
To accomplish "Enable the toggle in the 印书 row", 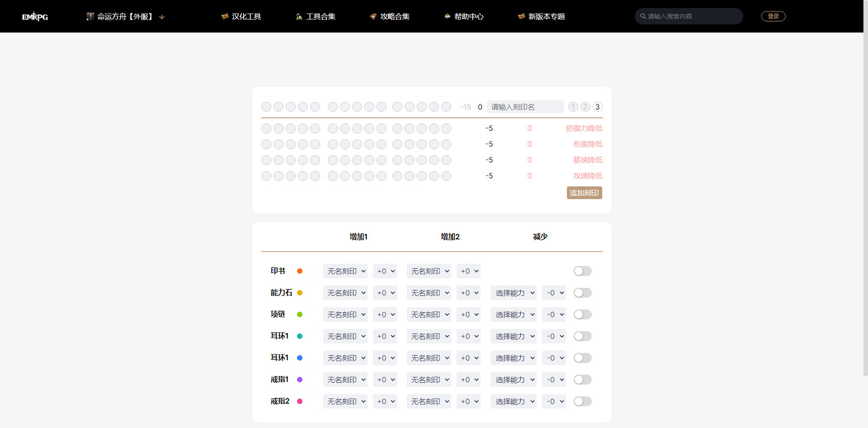I will (x=582, y=270).
